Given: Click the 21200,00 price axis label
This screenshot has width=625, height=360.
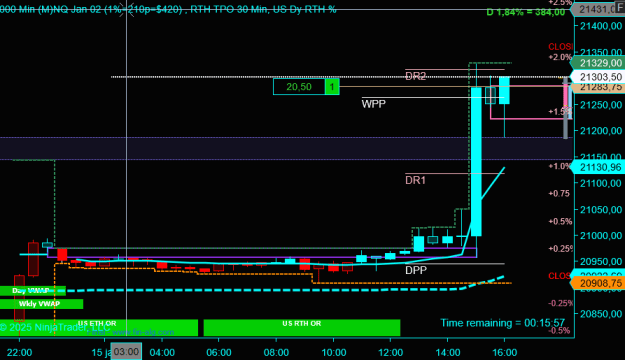Looking at the screenshot, I should point(601,131).
